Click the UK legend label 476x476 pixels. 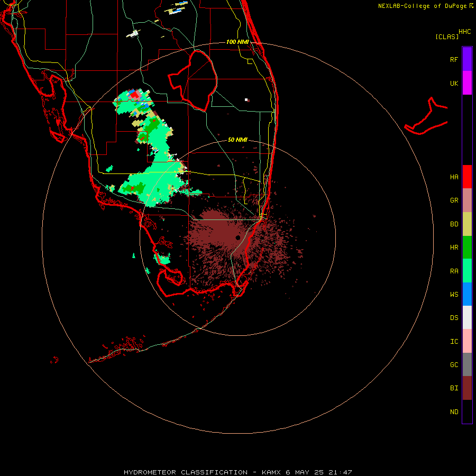point(454,83)
